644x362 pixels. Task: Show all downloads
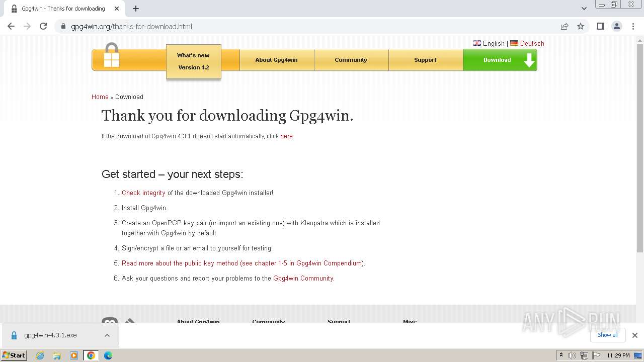(607, 335)
